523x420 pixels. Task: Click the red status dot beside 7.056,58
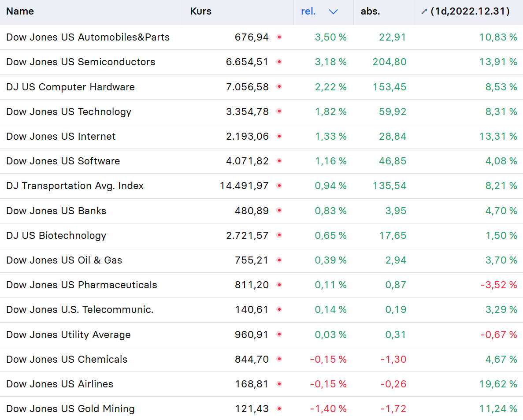tap(279, 86)
